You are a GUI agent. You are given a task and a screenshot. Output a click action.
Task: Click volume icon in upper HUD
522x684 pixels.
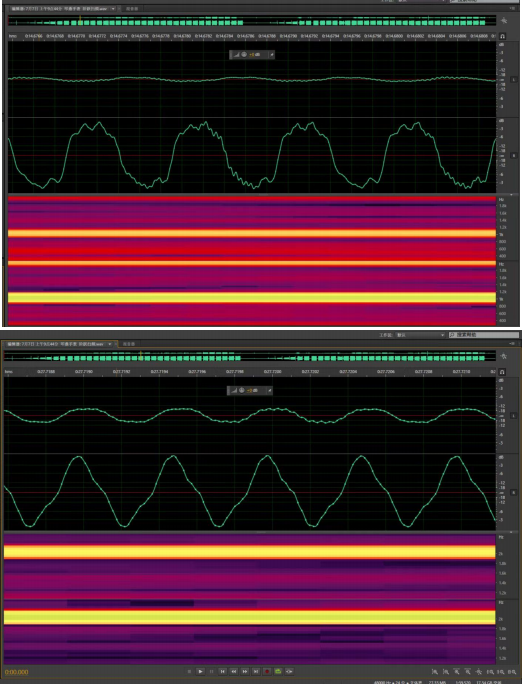pos(237,55)
